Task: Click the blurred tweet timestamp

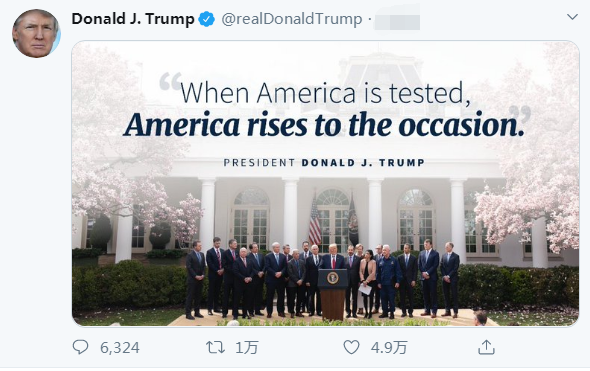Action: pos(397,21)
